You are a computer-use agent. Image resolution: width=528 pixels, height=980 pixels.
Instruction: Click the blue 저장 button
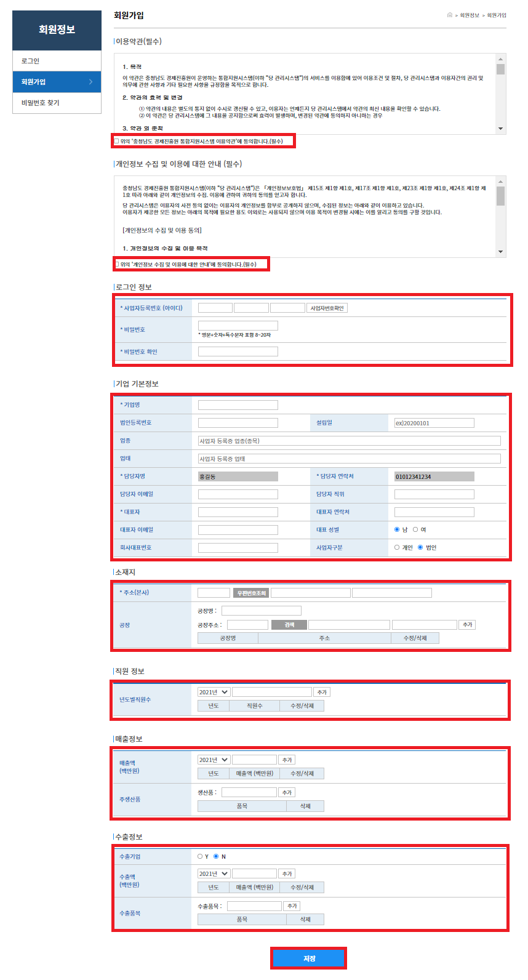(309, 958)
